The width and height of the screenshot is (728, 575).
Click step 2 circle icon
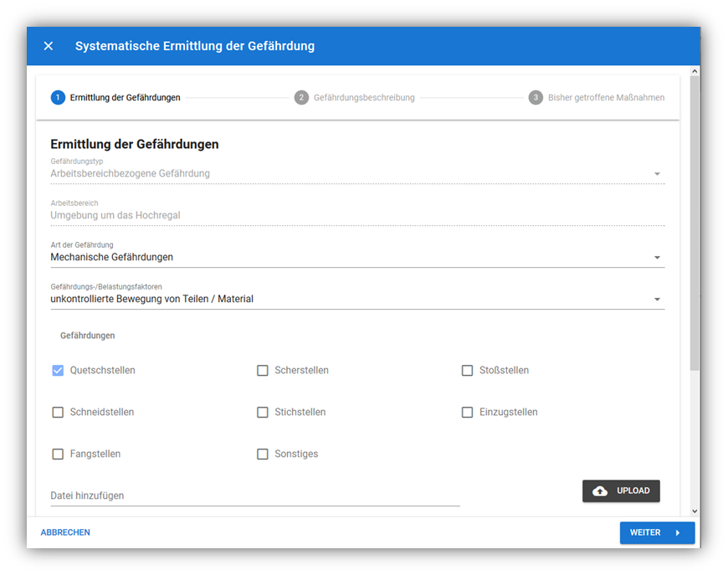(301, 98)
